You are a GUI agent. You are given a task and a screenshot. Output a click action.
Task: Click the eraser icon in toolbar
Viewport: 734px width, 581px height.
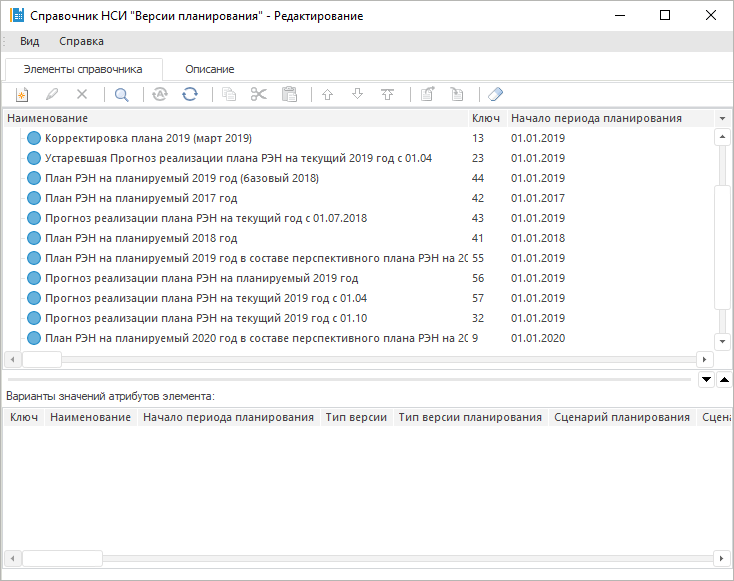pyautogui.click(x=495, y=94)
